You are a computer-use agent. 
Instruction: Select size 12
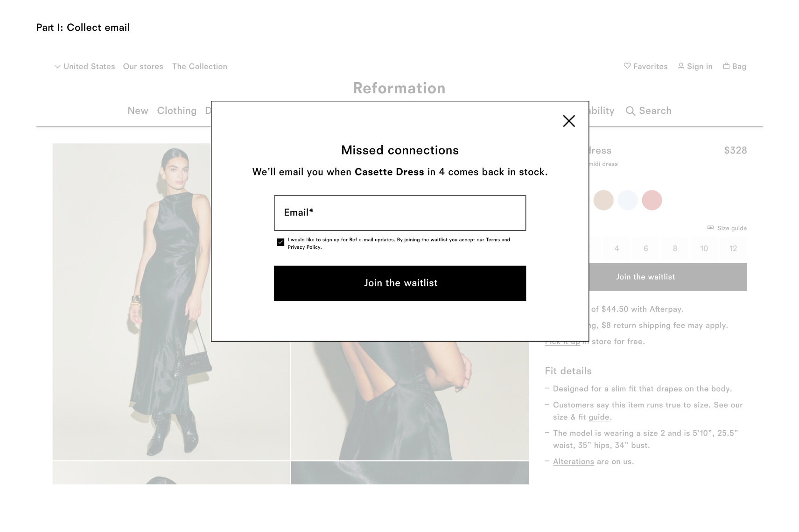733,249
